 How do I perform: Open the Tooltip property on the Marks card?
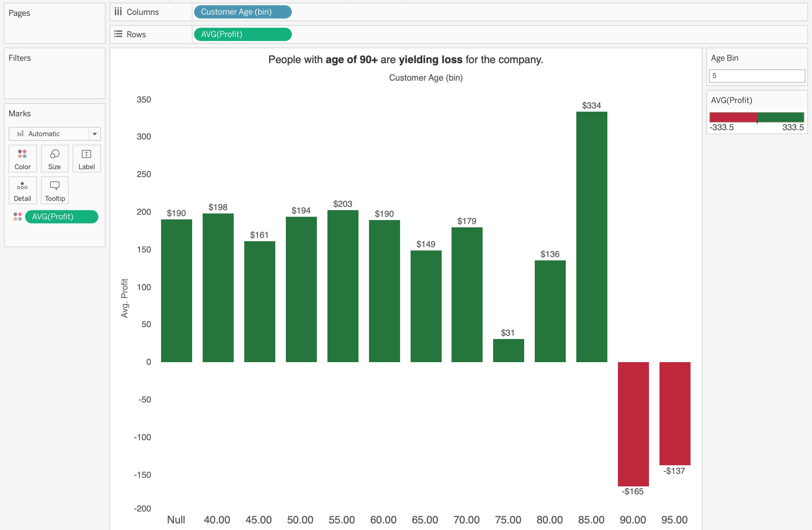(54, 190)
